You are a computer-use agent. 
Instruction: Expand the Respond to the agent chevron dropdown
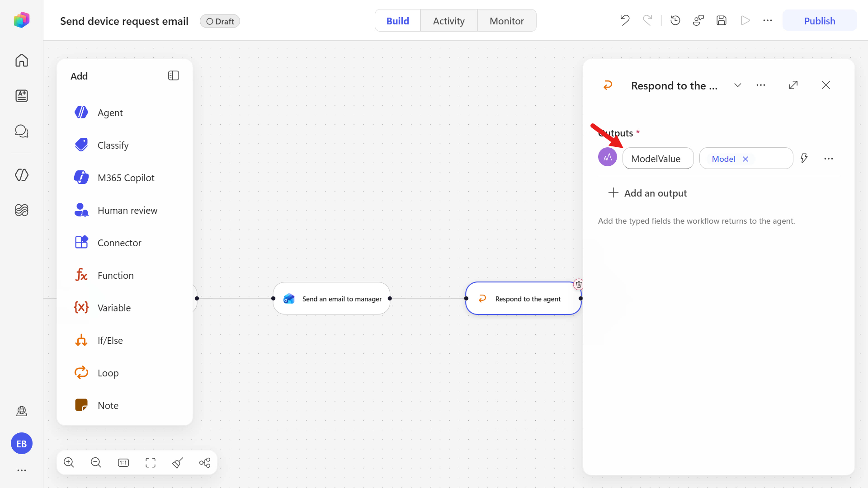point(738,85)
